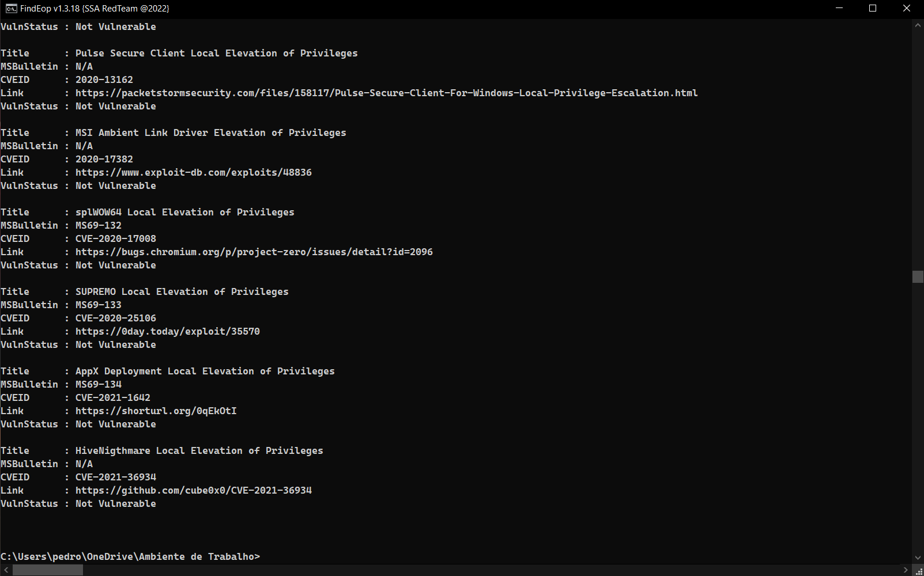Click the horizontal scrollbar left arrow
The height and width of the screenshot is (576, 924).
point(5,569)
